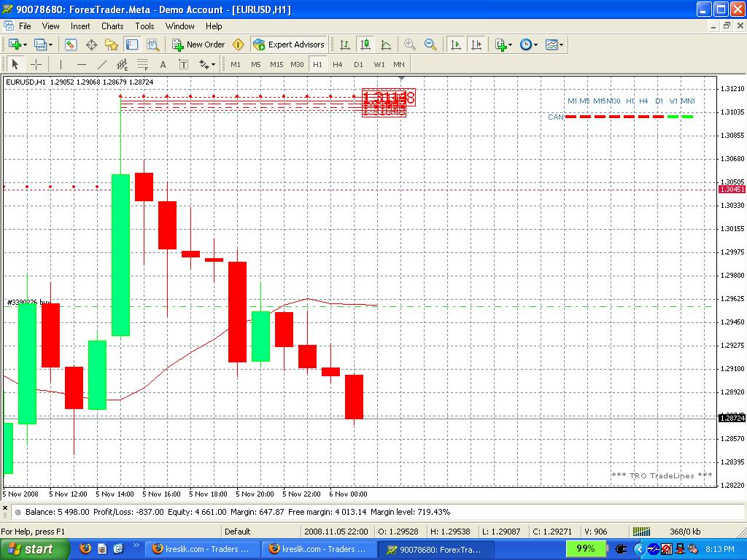Toggle the Navigator window star-folder icon
This screenshot has height=560, width=747.
[112, 44]
